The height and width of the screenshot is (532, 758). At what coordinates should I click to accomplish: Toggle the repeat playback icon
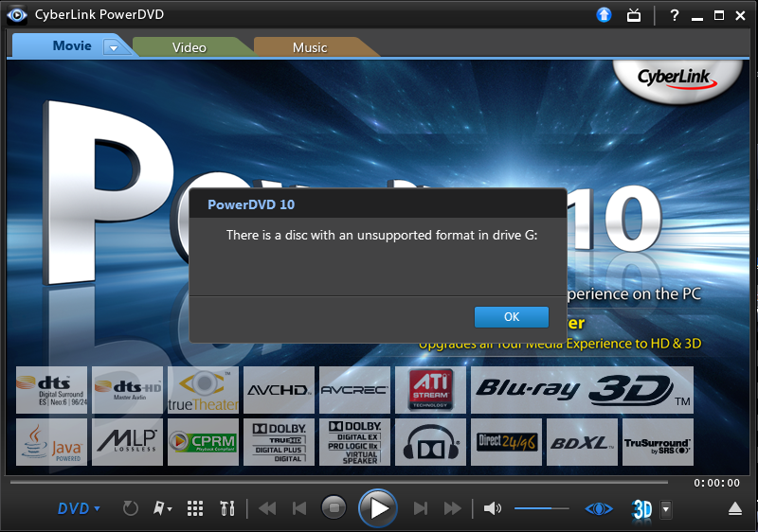tap(130, 508)
